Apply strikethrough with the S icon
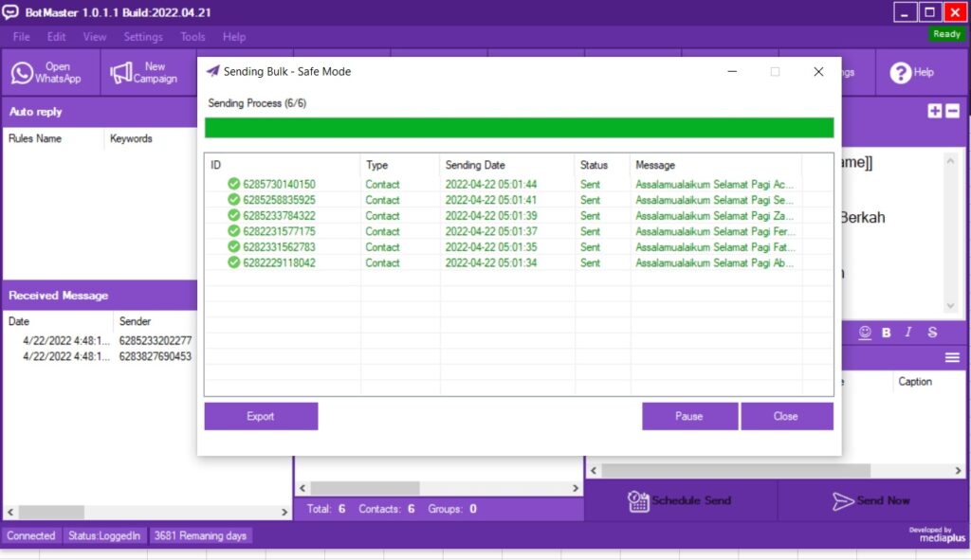Image resolution: width=971 pixels, height=560 pixels. (x=932, y=333)
